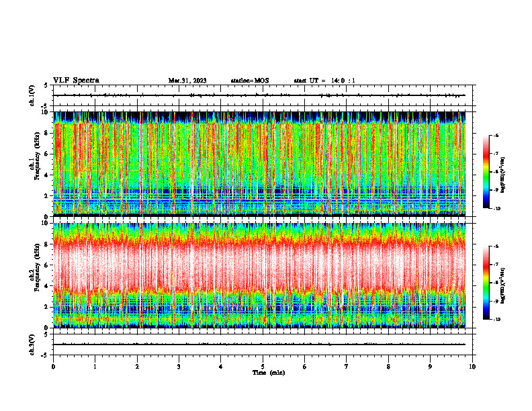The width and height of the screenshot is (532, 411).
Task: Pick the ch.2 frequency tick "2"
Action: [x=46, y=307]
